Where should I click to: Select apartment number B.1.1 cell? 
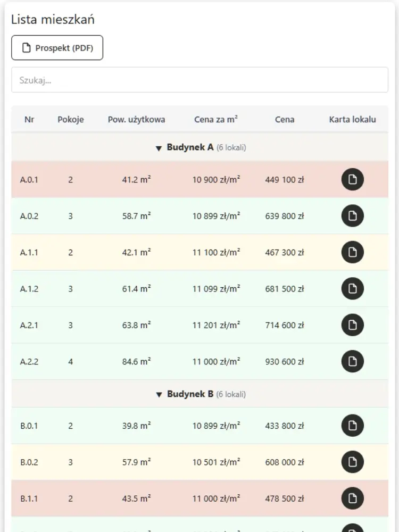(29, 498)
